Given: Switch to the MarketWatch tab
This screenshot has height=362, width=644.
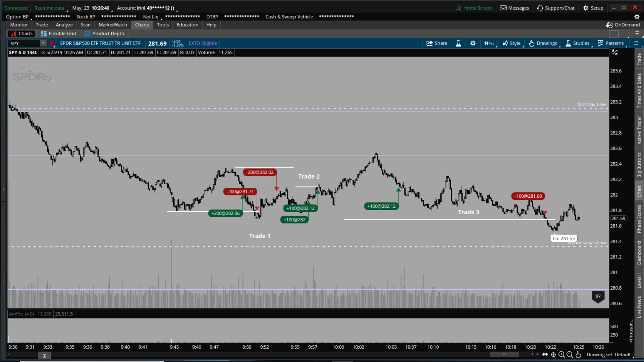Looking at the screenshot, I should click(113, 25).
